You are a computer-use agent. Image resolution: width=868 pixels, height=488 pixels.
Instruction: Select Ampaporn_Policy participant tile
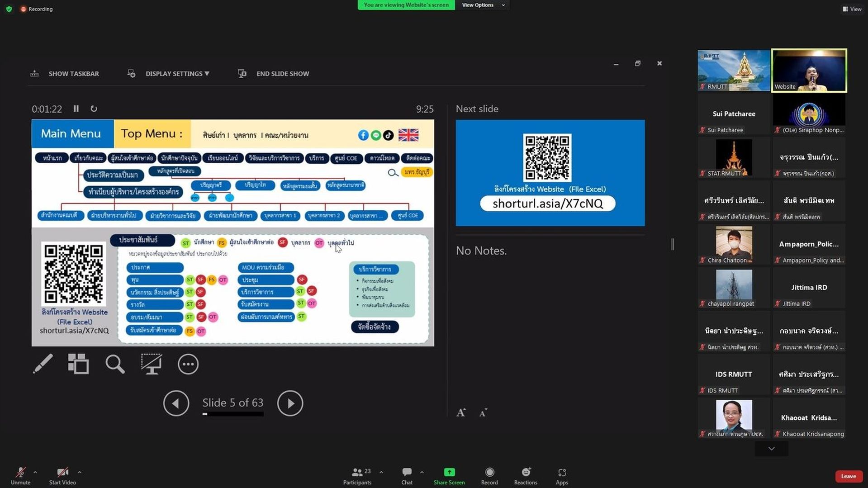(x=809, y=244)
